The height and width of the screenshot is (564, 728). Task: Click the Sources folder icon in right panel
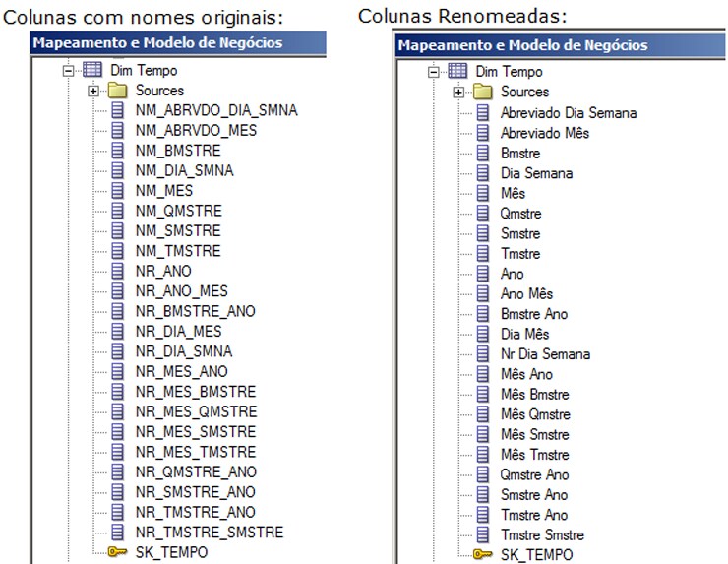483,92
